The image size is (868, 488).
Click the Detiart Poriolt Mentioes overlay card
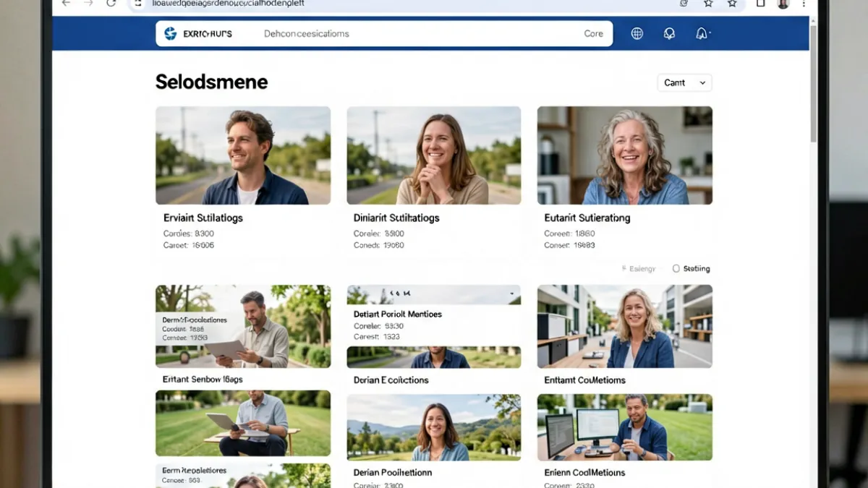pyautogui.click(x=434, y=325)
